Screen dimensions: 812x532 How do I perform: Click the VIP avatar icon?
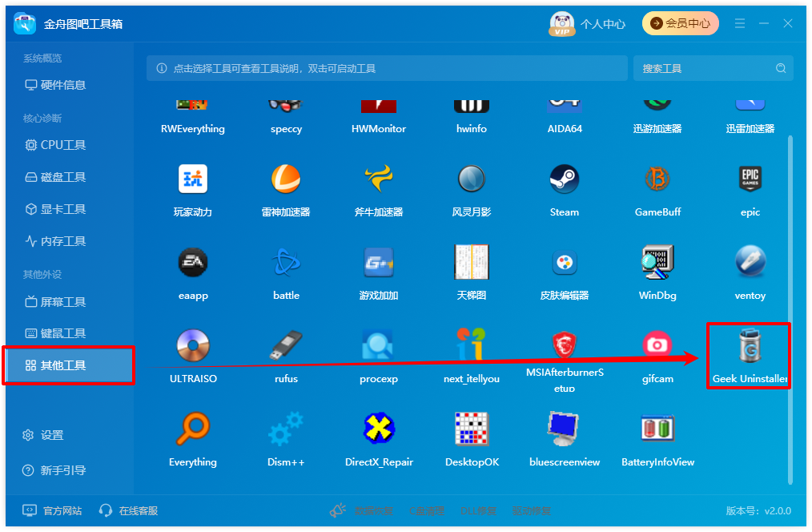[x=562, y=24]
